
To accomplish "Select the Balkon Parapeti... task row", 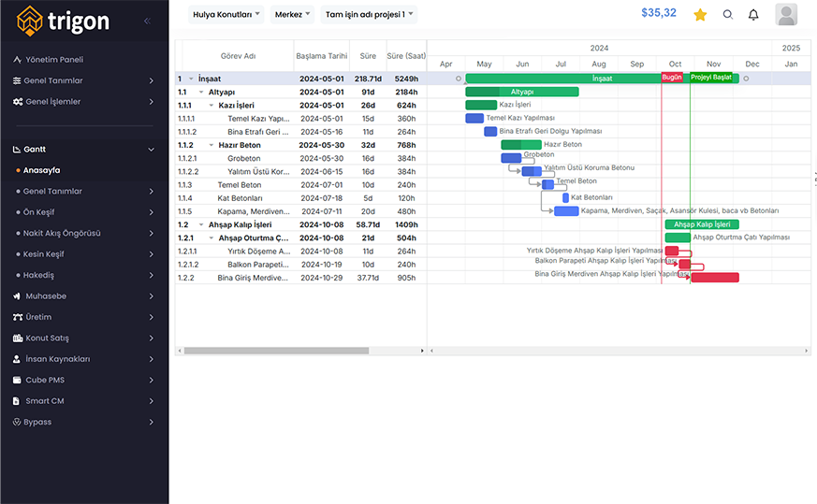I will click(300, 265).
